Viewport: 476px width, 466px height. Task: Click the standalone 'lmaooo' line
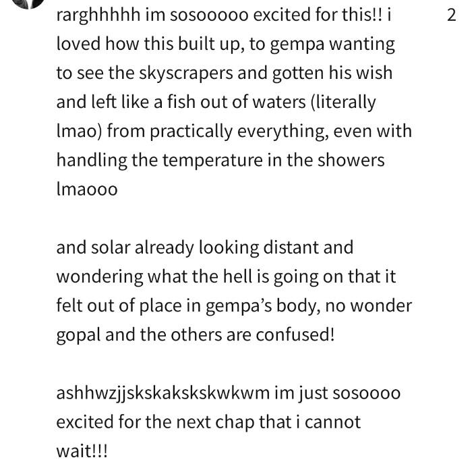[87, 189]
